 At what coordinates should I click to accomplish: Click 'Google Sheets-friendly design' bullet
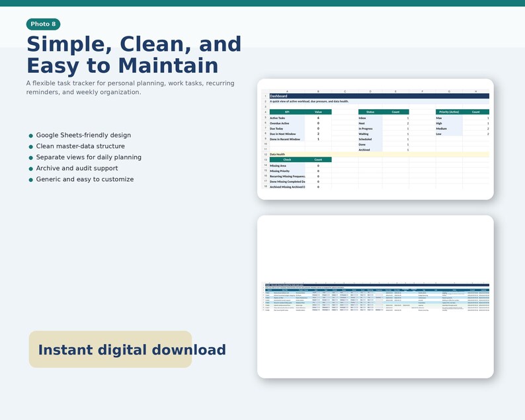[x=83, y=135]
